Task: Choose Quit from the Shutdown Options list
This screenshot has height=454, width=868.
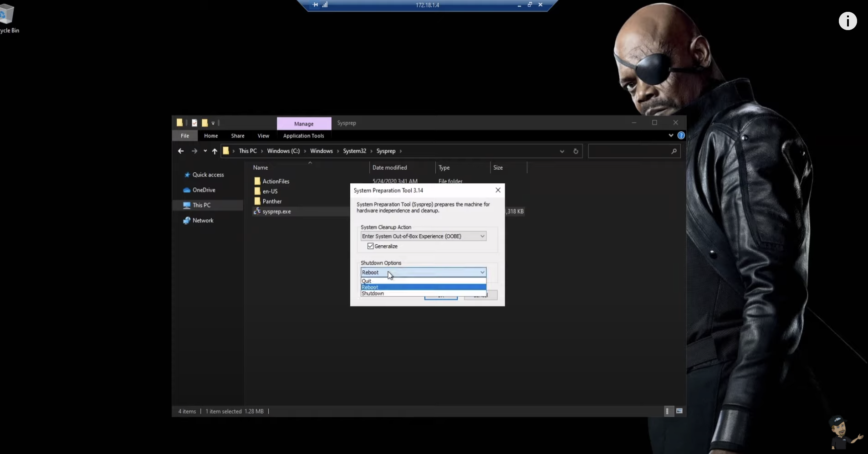Action: [x=367, y=281]
